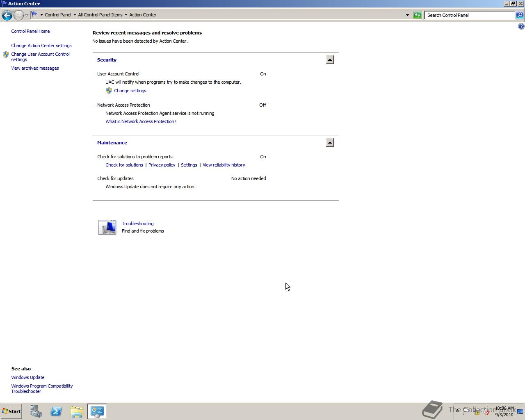Click the Maintenance section heading
This screenshot has width=525, height=420.
pos(112,143)
